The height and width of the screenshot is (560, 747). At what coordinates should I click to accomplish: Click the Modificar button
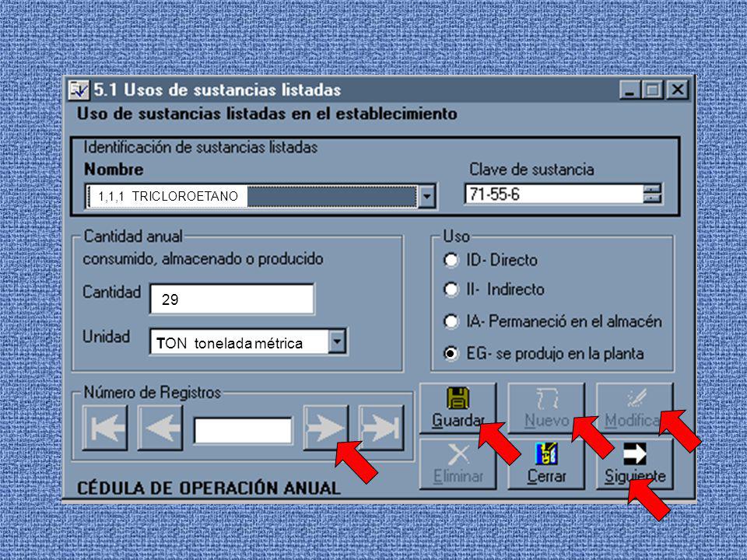tap(635, 408)
